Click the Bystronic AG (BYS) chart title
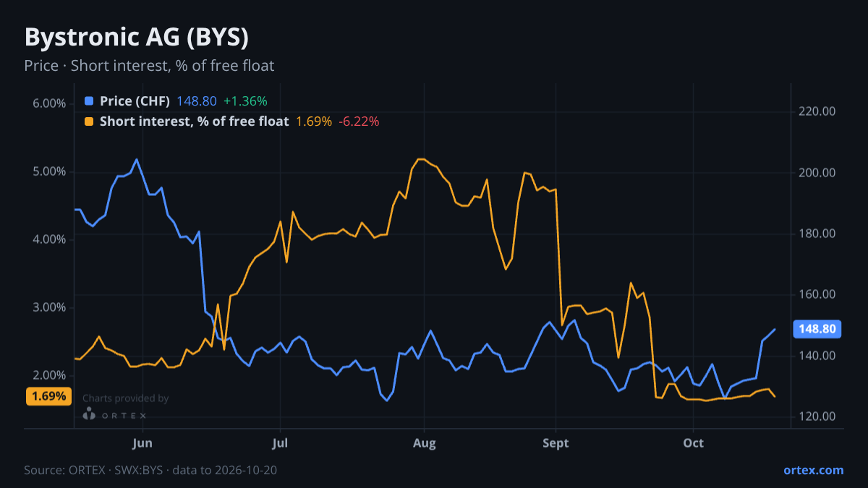Viewport: 868px width, 488px height. point(136,37)
